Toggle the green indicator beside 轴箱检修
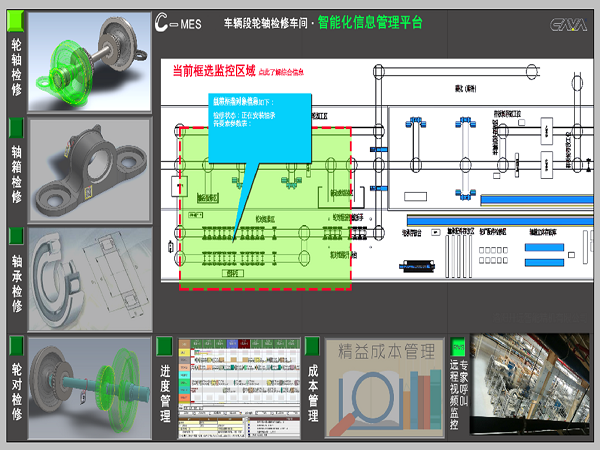600x450 pixels. (x=16, y=128)
